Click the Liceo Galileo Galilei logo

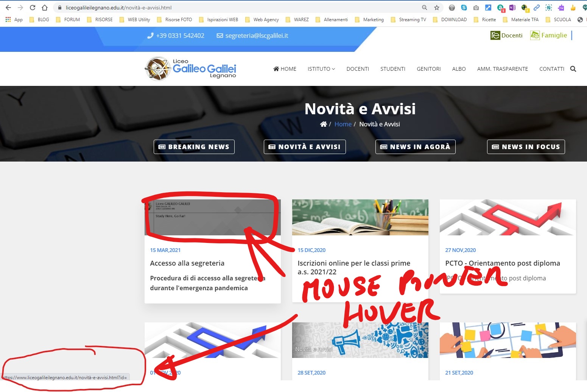click(190, 68)
